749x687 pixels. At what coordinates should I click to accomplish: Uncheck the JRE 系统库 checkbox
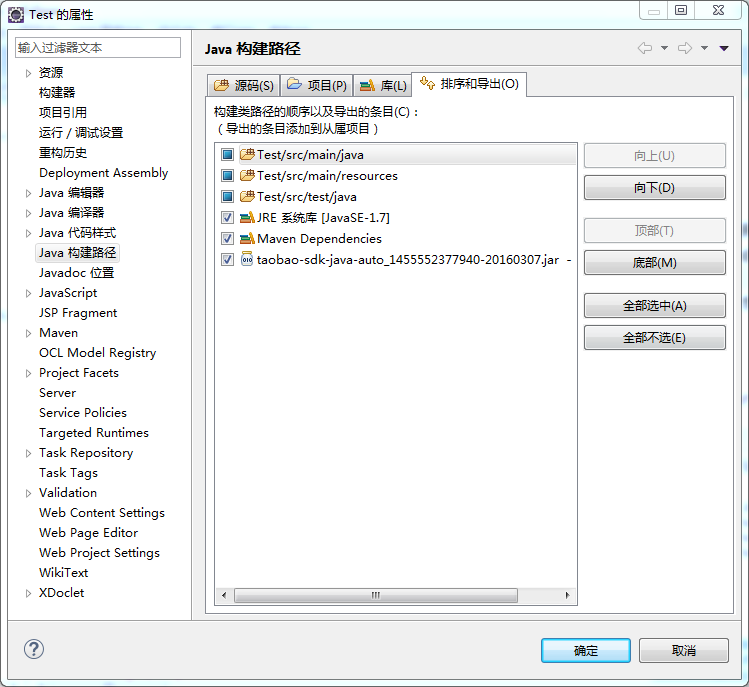pos(227,217)
